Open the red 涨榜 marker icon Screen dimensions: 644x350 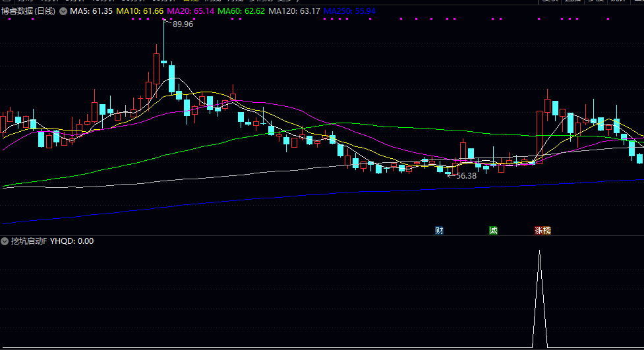(x=542, y=231)
